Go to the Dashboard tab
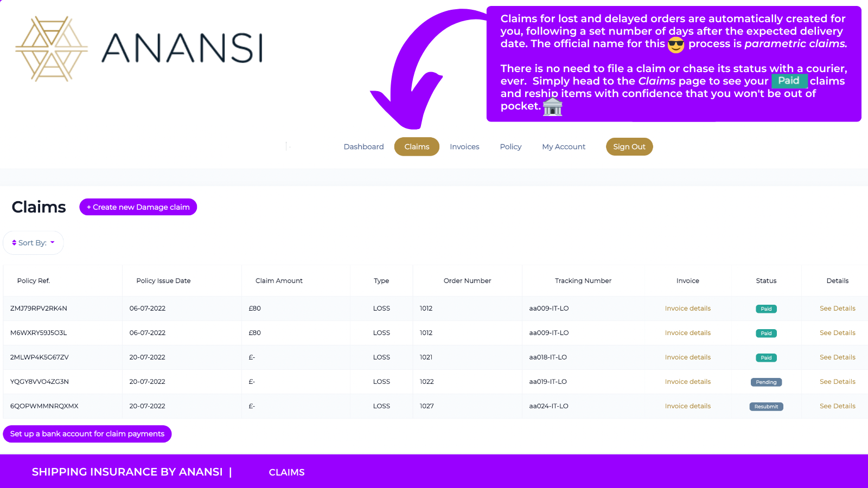This screenshot has width=868, height=488. [x=363, y=147]
